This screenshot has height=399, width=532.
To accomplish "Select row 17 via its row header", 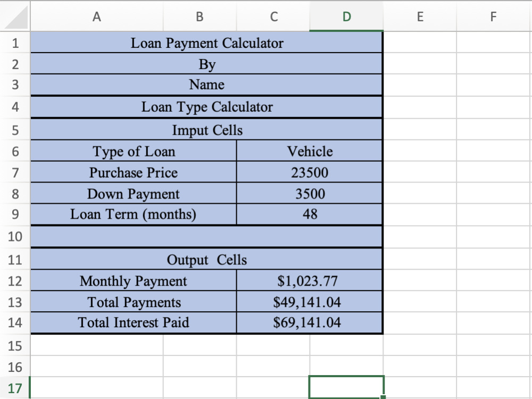I will point(15,388).
